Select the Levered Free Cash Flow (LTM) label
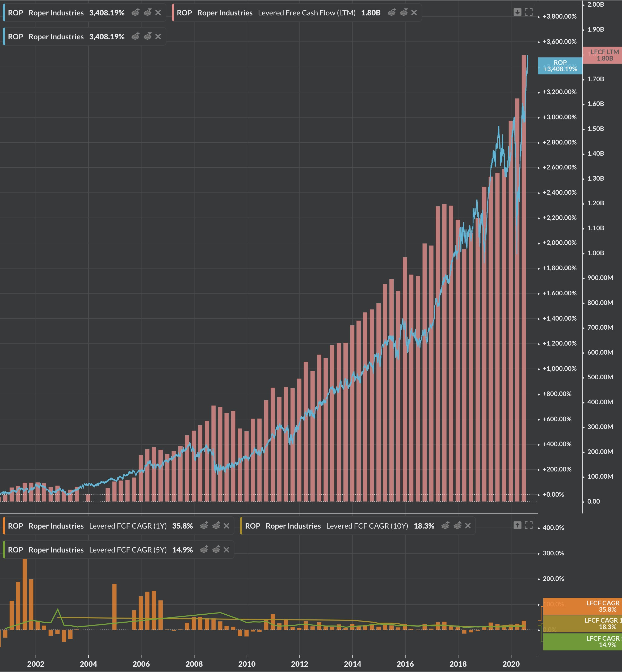Screen dimensions: 622x672 [307, 13]
